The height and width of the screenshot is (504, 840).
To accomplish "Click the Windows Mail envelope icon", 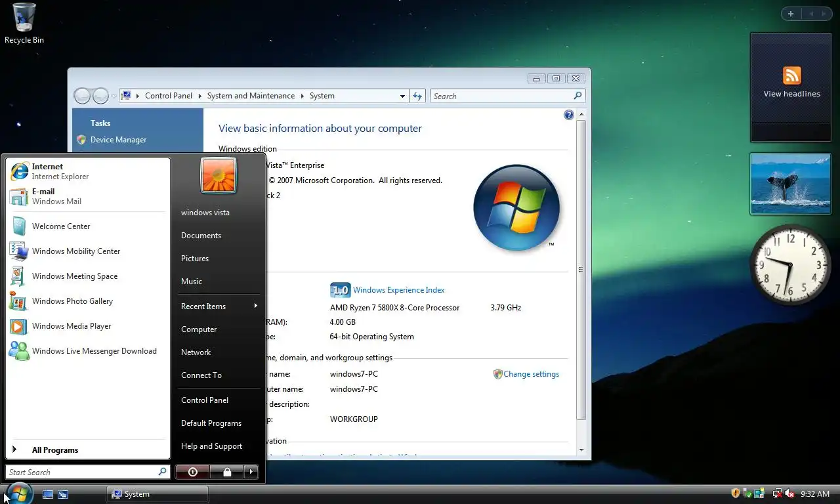I will point(19,196).
